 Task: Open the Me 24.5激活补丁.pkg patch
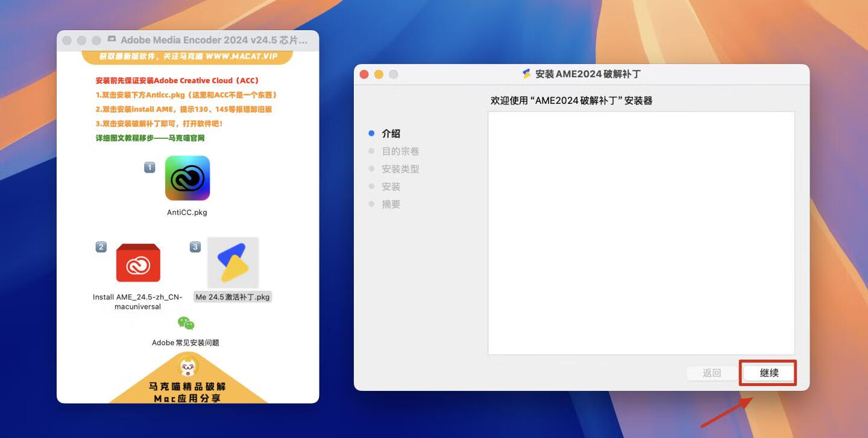[x=233, y=262]
